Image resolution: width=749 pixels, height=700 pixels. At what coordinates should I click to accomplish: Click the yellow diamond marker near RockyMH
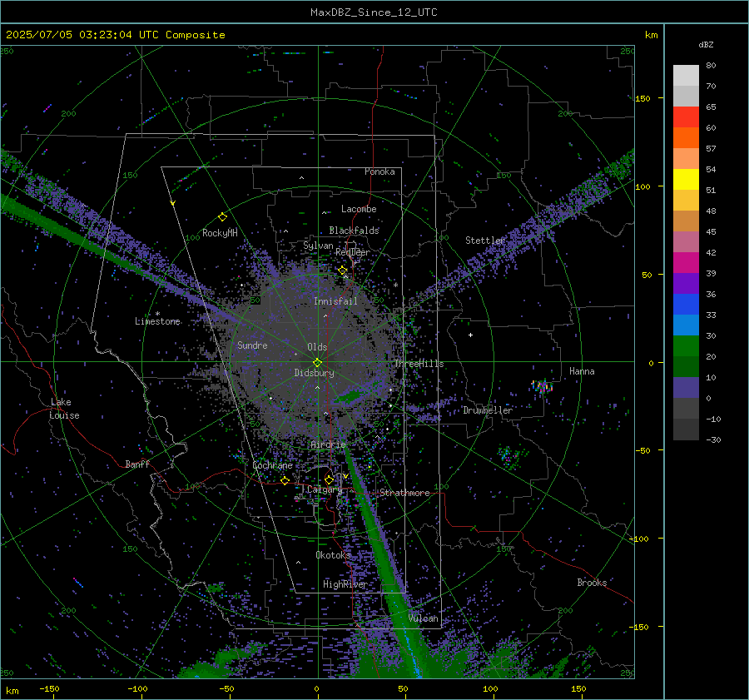click(x=222, y=217)
